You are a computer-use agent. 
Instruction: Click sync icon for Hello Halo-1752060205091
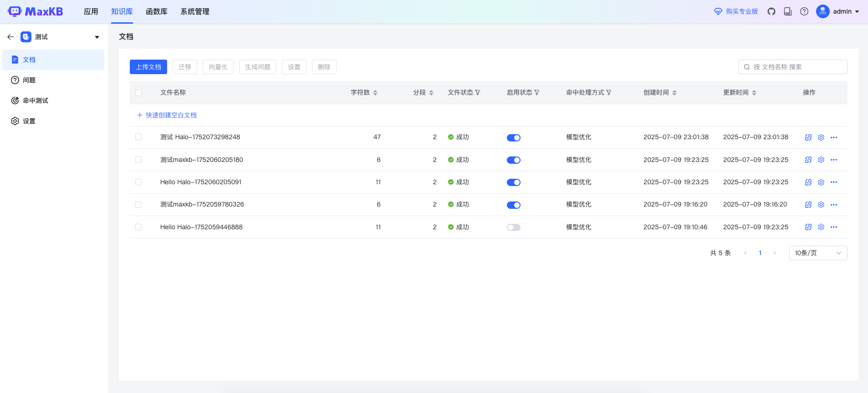[x=808, y=182]
